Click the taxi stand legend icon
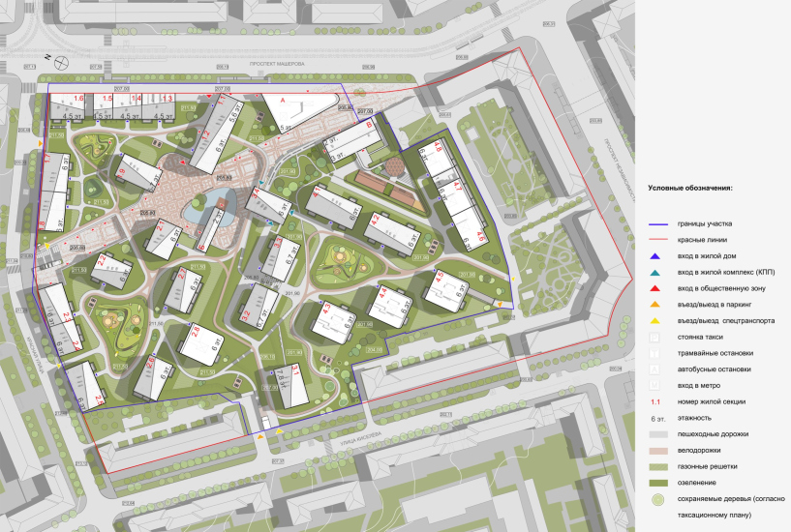 654,338
